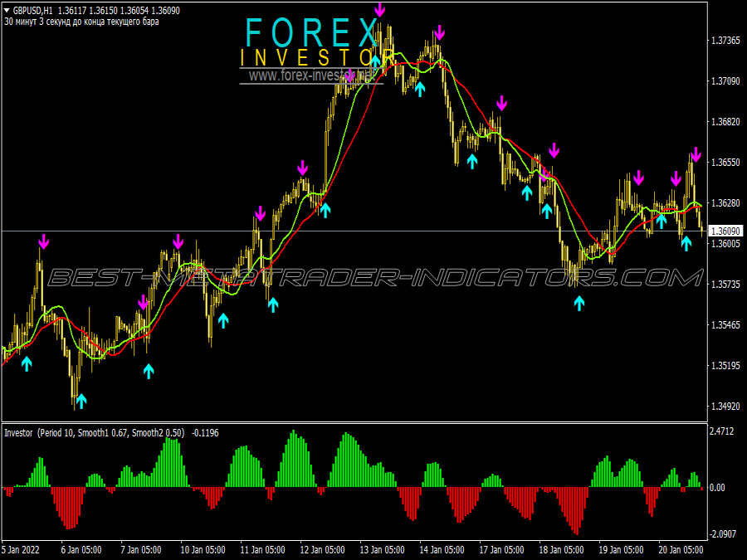The height and width of the screenshot is (560, 747).
Task: Click the current price tag 1.36090
Action: point(725,231)
